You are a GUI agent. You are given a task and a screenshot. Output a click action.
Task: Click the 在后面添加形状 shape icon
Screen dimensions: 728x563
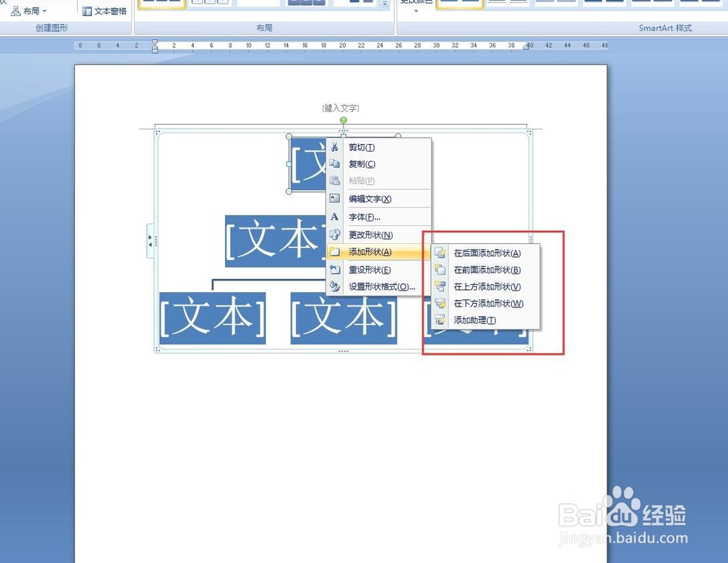coord(440,253)
